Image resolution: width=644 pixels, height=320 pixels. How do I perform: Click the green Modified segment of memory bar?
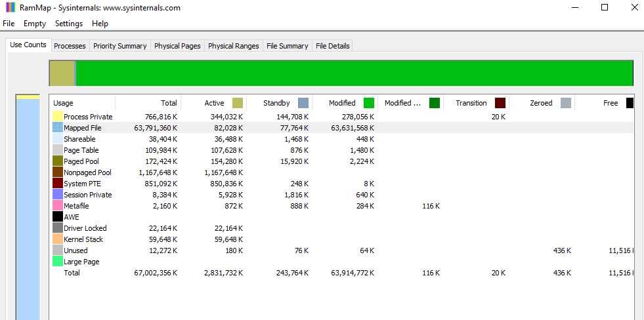pos(354,73)
